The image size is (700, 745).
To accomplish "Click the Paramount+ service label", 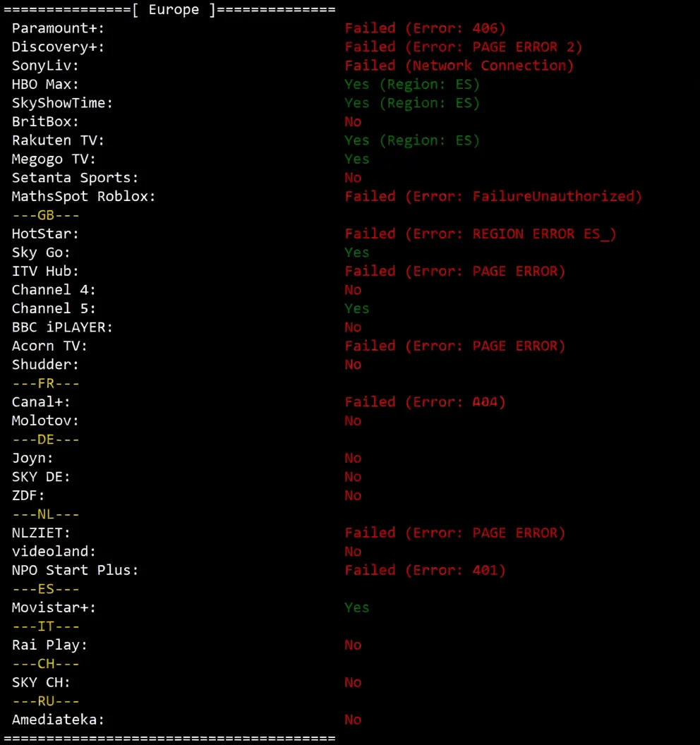I will pos(58,28).
